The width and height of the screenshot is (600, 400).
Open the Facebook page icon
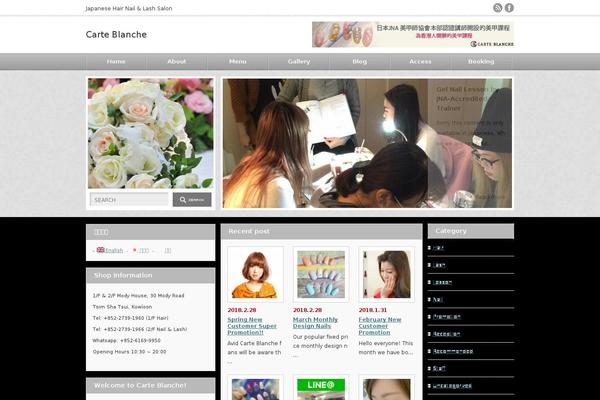tap(509, 8)
